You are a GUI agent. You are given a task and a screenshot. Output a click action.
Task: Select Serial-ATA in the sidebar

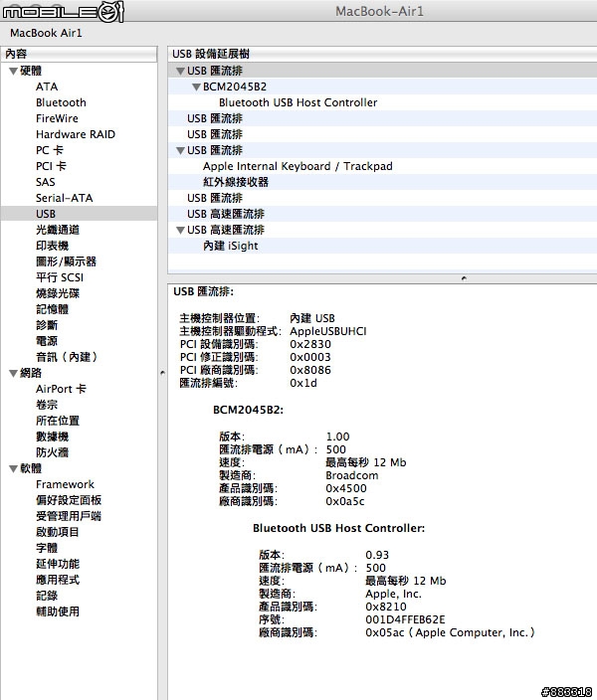click(65, 198)
